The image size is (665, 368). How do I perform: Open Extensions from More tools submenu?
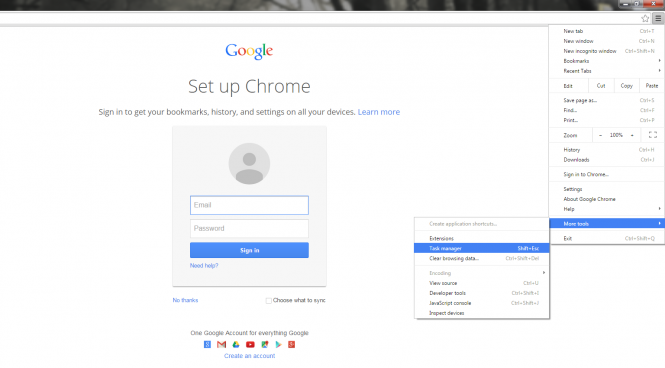click(x=482, y=238)
